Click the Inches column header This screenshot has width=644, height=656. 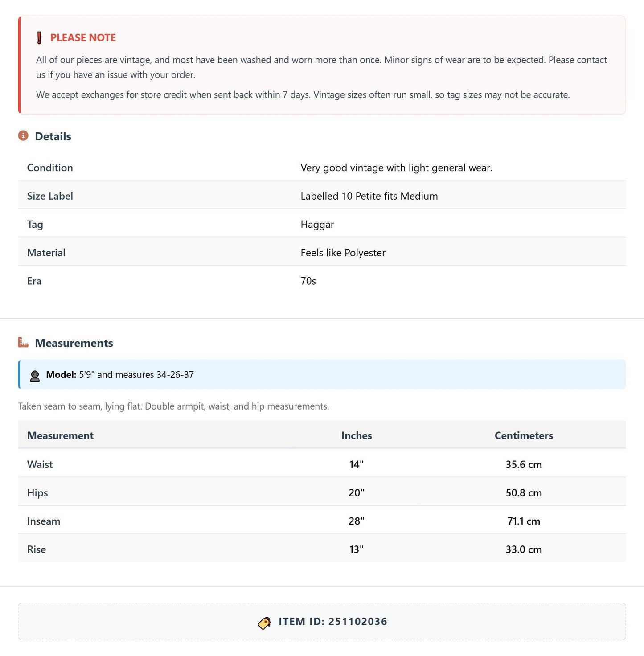tap(357, 435)
